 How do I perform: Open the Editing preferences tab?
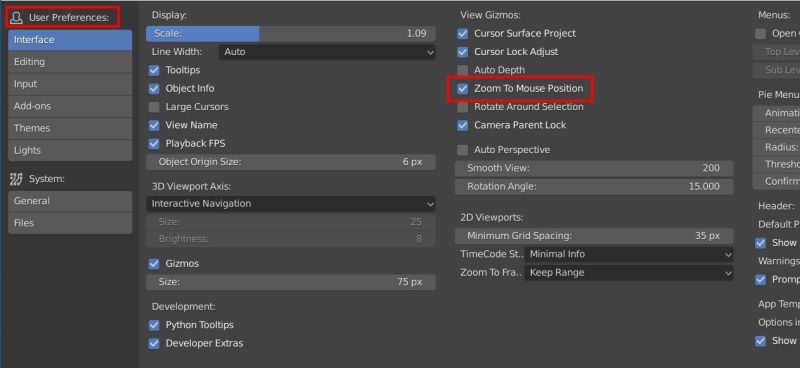[70, 62]
